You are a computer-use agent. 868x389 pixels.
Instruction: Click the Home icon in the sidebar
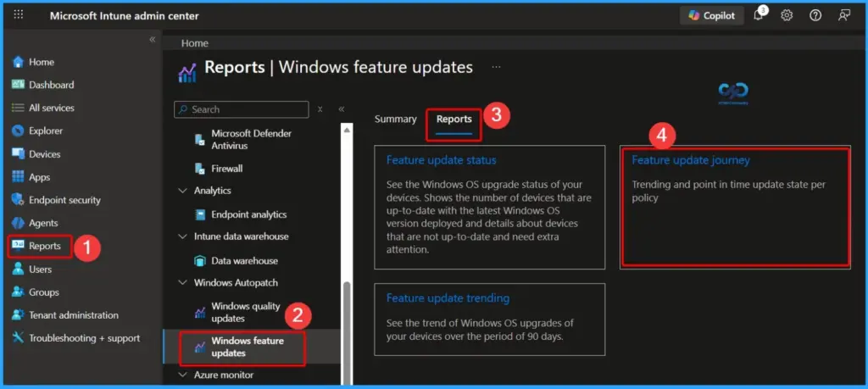pos(19,62)
